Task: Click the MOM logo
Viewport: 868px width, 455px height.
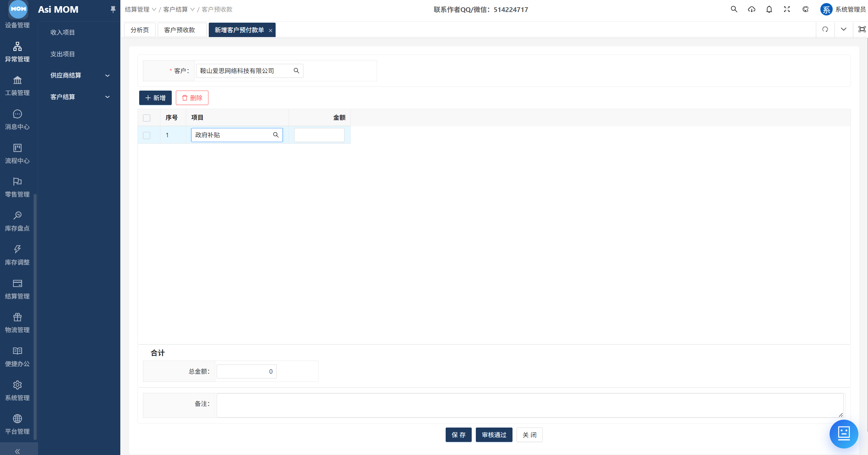Action: 18,9
